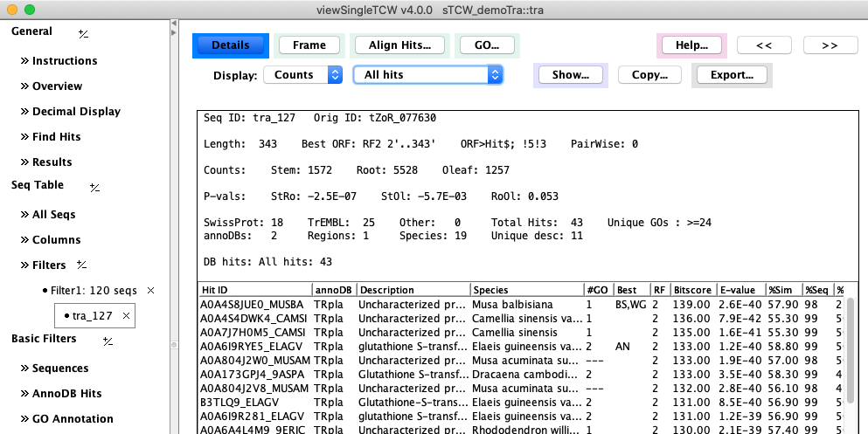Open the Counts display dropdown
The width and height of the screenshot is (868, 434).
302,75
